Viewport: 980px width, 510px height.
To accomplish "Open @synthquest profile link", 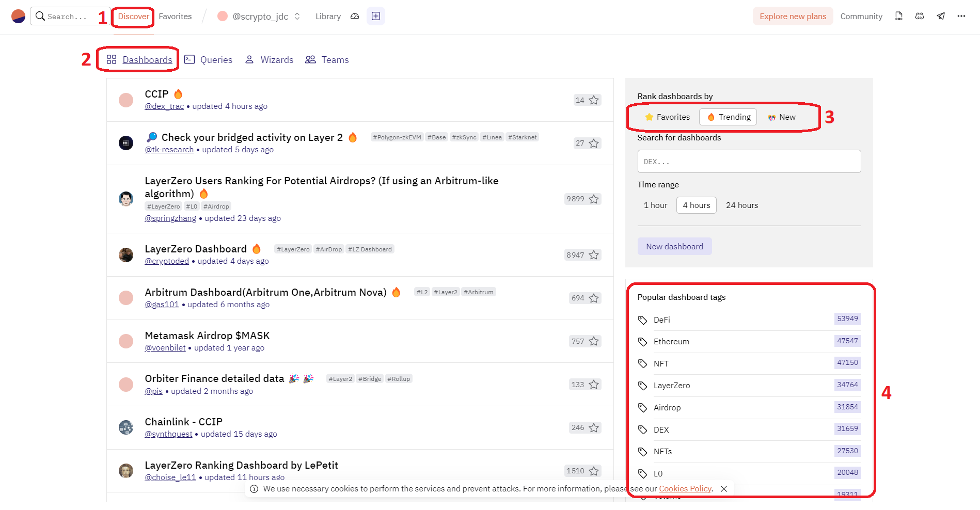I will click(168, 434).
